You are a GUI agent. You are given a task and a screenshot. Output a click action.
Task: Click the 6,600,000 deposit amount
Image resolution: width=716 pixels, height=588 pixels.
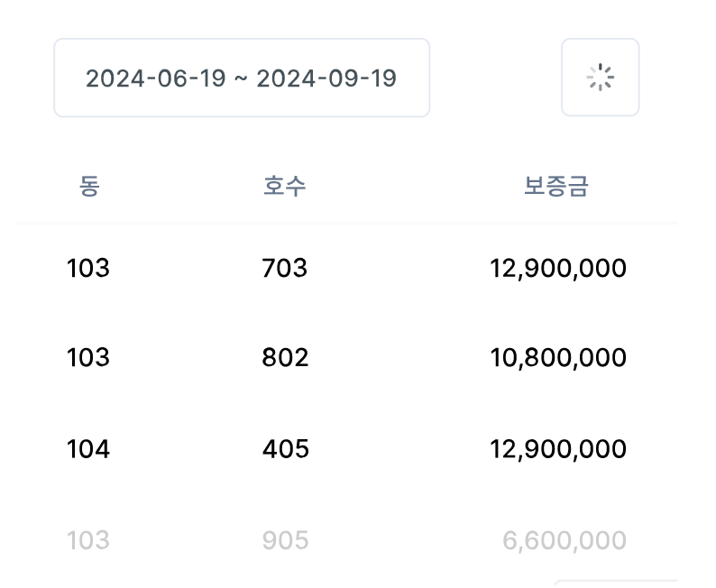coord(565,540)
